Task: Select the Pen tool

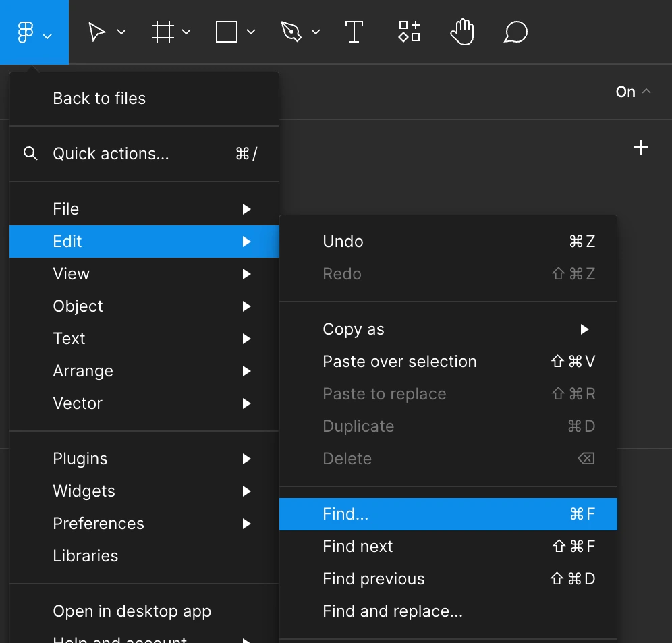Action: [291, 32]
